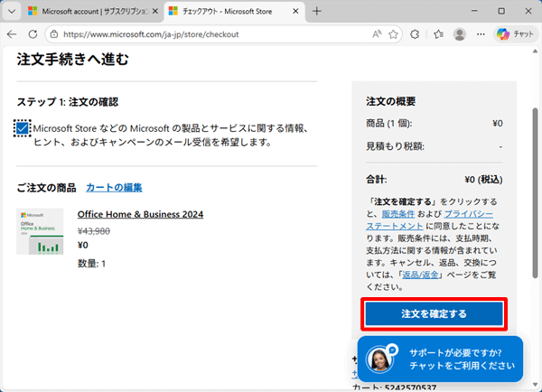
Task: Click the browser back arrow
Action: [13, 34]
